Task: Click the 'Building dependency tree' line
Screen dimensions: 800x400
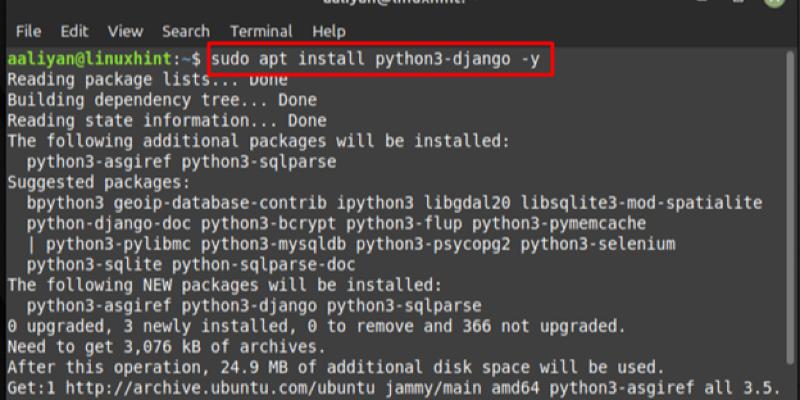Action: click(x=162, y=100)
